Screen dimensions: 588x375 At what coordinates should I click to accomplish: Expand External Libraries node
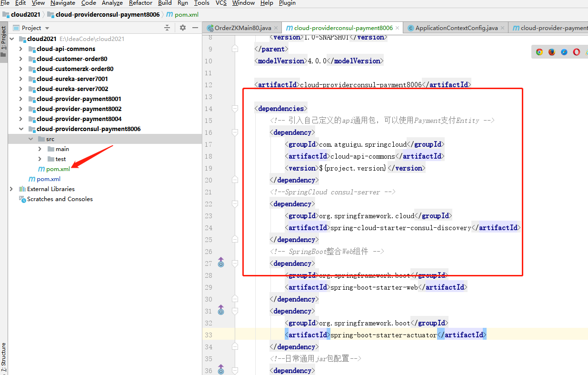point(11,189)
